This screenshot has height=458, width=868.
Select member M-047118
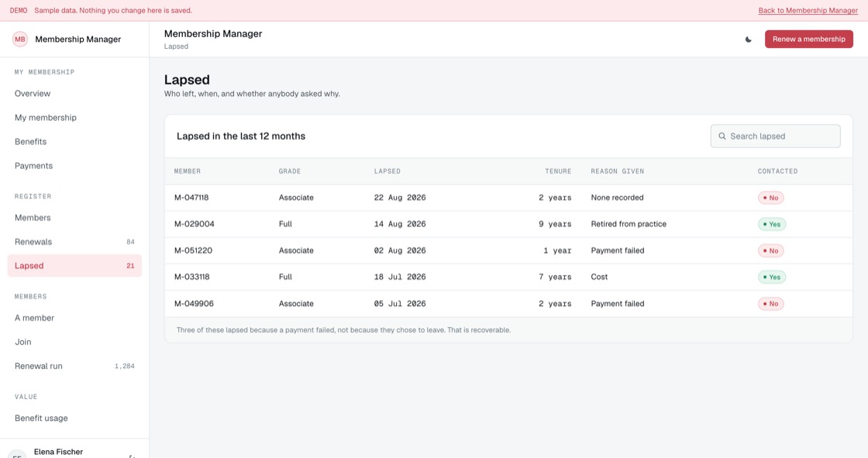[x=191, y=198]
